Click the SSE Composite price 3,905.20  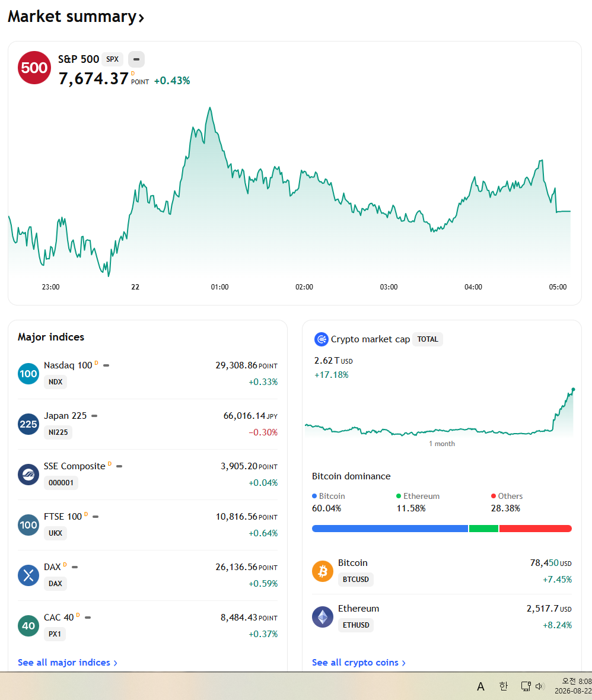pos(239,466)
